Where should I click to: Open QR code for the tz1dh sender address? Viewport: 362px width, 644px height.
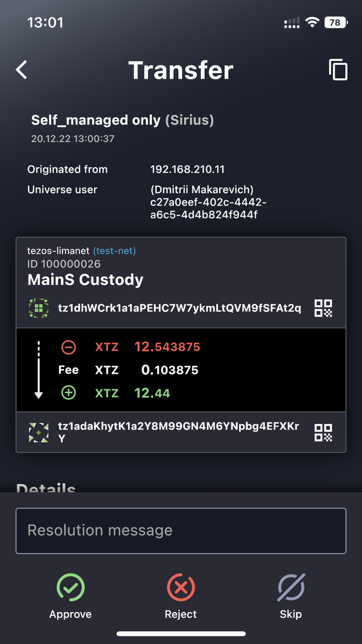pos(323,308)
